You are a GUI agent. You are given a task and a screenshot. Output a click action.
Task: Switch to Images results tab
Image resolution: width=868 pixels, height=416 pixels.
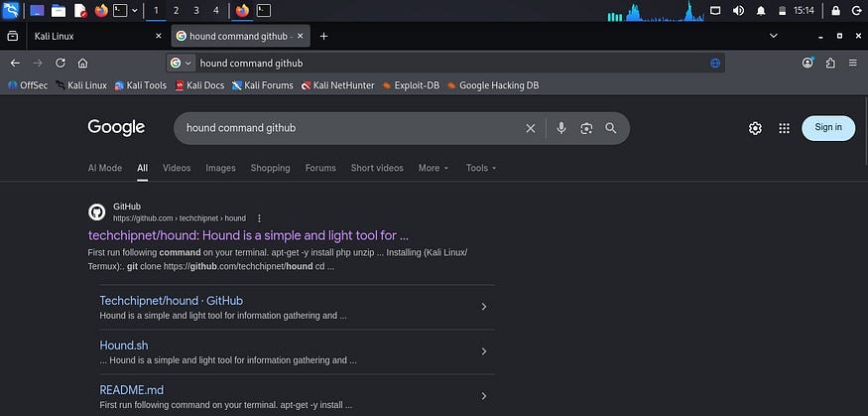pos(220,168)
